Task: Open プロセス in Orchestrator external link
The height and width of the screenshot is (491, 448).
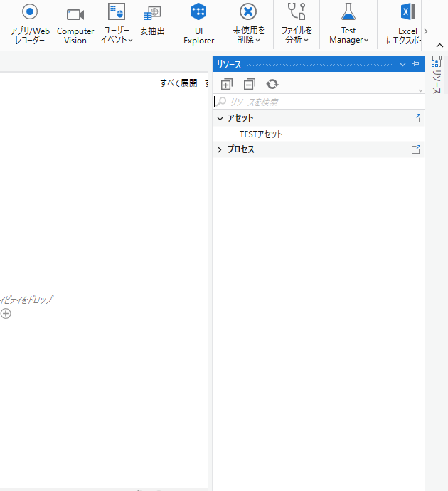Action: [x=416, y=149]
